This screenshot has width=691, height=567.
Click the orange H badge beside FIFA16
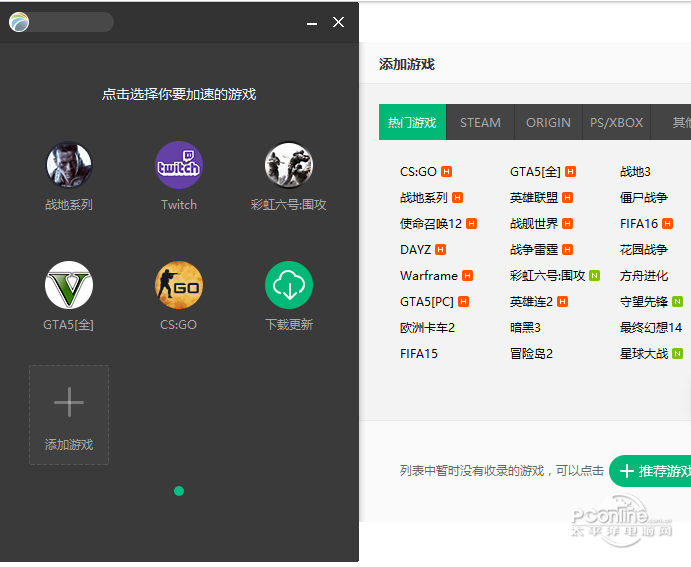[x=668, y=224]
